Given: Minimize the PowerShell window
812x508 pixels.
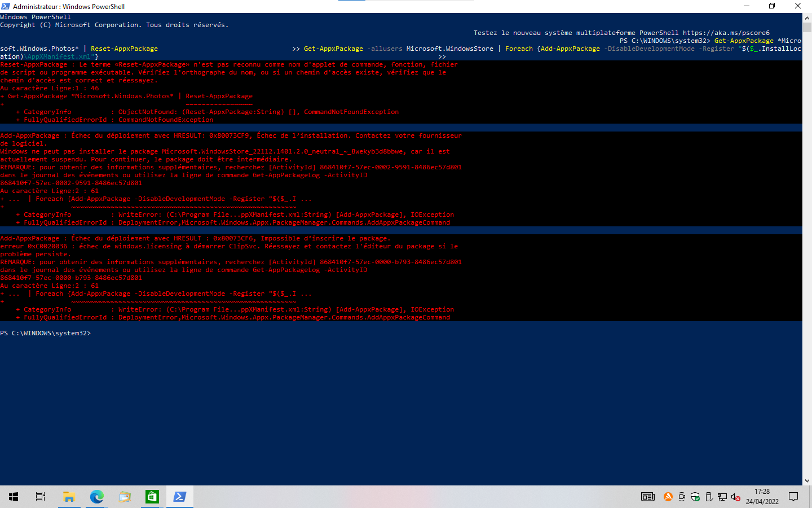Looking at the screenshot, I should 747,6.
